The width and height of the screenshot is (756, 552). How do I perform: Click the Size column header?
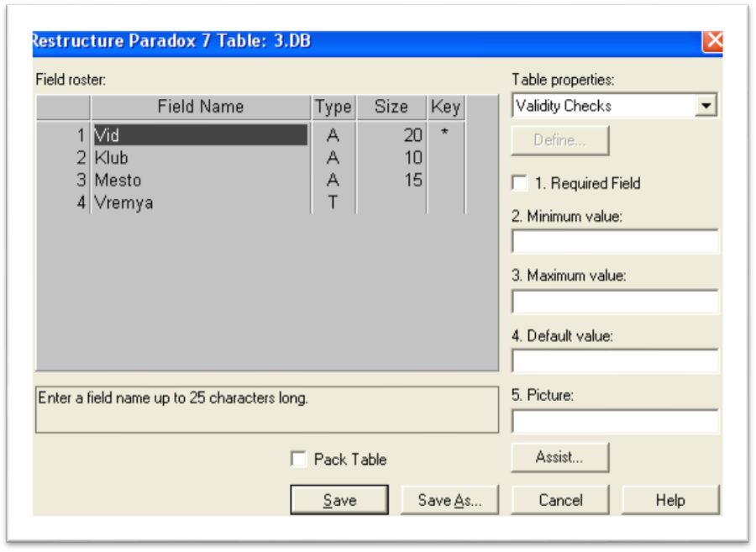(391, 107)
